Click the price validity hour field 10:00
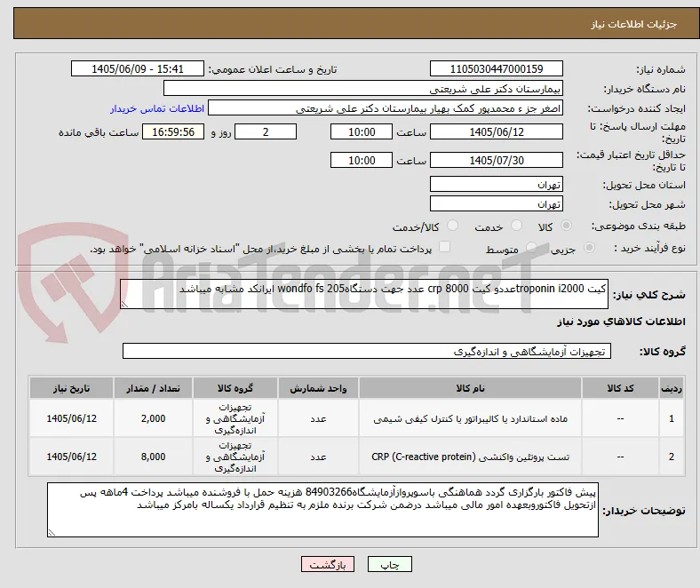The height and width of the screenshot is (588, 700). (x=362, y=160)
